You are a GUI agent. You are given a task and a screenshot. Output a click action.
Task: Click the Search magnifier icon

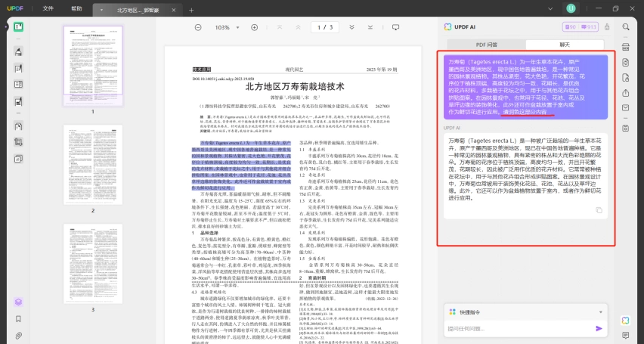[x=626, y=27]
